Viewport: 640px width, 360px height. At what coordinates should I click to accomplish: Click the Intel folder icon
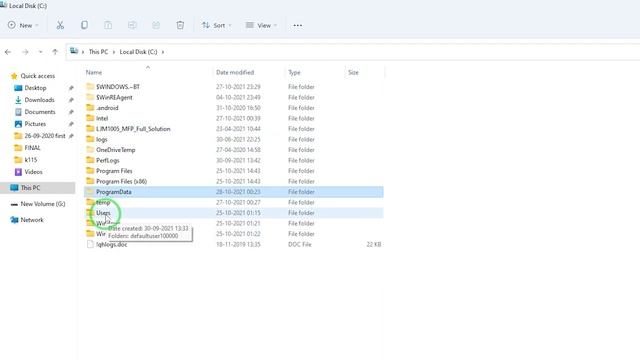(x=90, y=118)
